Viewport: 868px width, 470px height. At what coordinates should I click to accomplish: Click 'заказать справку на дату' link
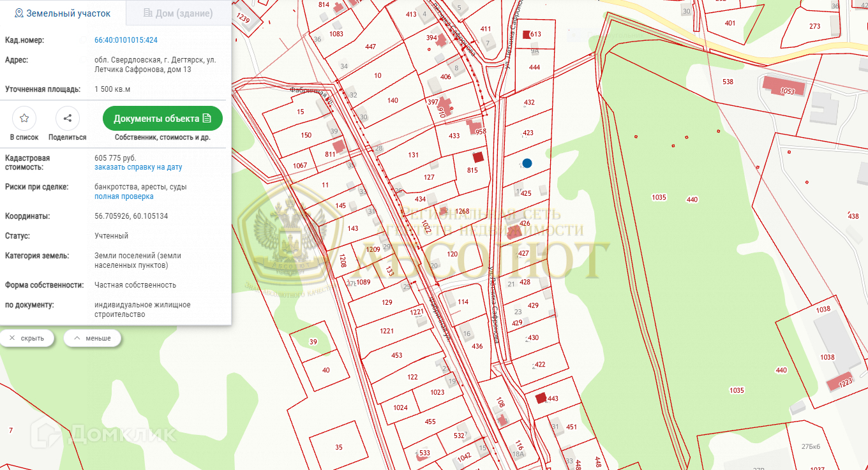[x=138, y=167]
